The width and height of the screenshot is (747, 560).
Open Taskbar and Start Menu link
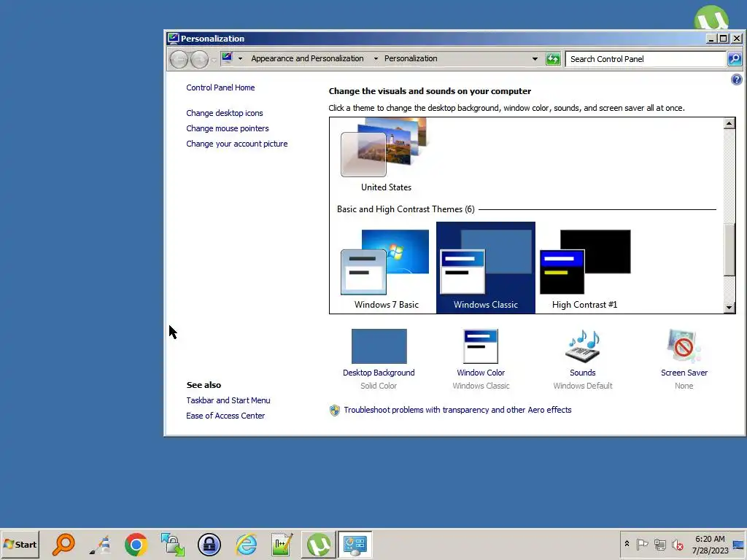pyautogui.click(x=228, y=400)
